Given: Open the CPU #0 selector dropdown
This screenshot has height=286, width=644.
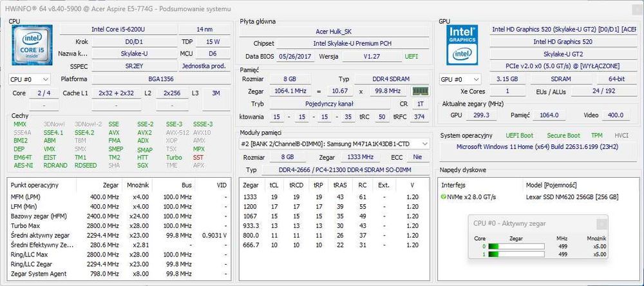Looking at the screenshot, I should click(30, 79).
